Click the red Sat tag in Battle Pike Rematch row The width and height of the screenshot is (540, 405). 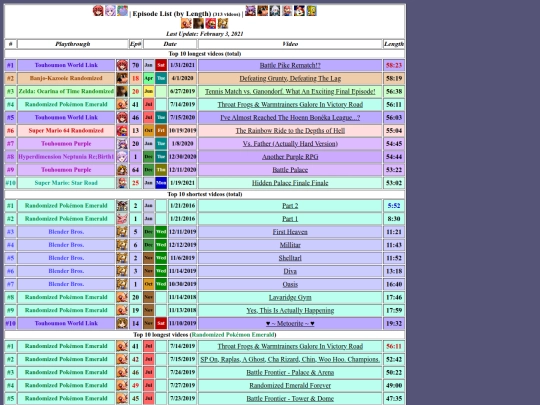(x=161, y=65)
